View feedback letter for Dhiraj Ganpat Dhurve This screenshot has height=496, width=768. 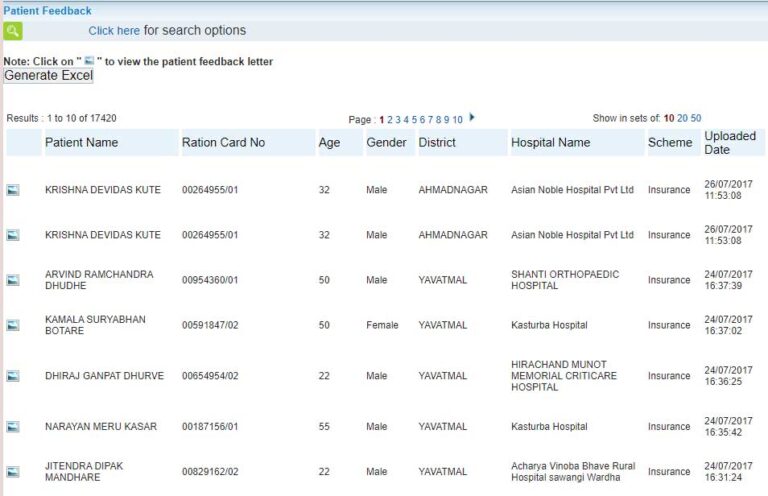13,376
